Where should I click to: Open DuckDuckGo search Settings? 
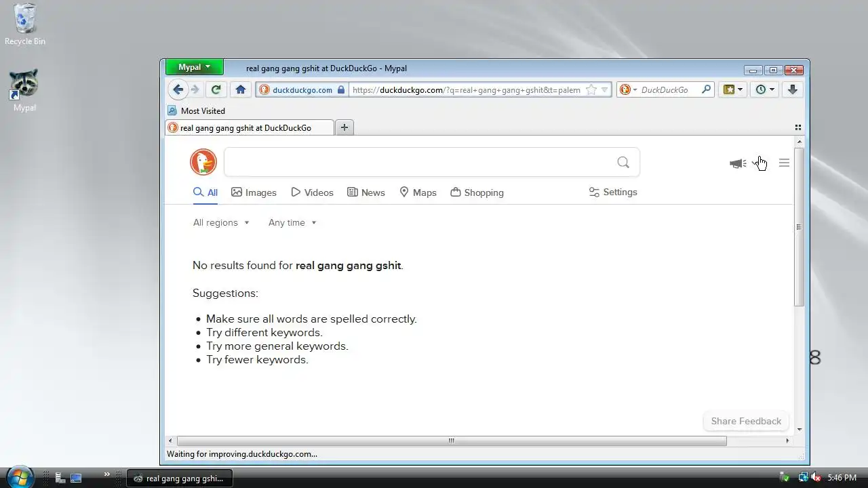click(x=613, y=192)
